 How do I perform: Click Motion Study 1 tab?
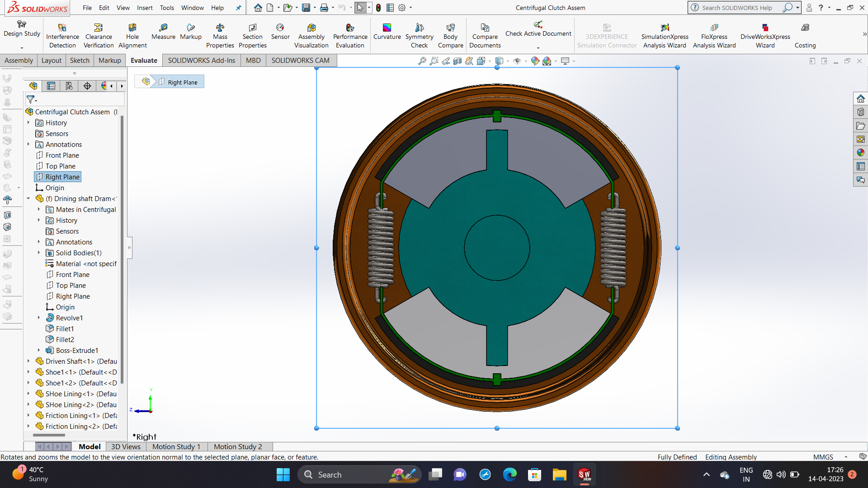176,446
